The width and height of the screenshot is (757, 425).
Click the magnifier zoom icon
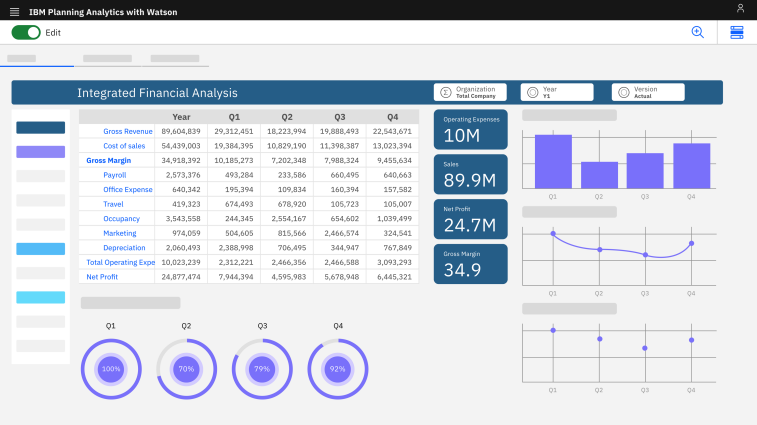click(697, 32)
